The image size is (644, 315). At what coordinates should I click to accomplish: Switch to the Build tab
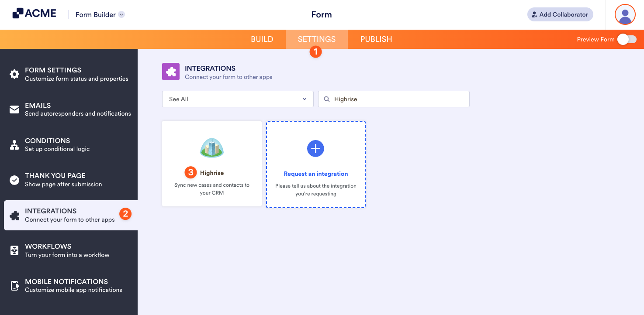coord(262,39)
